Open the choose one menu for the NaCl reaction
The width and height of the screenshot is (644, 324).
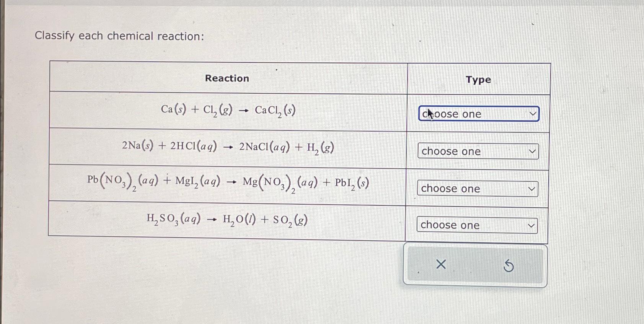click(477, 151)
